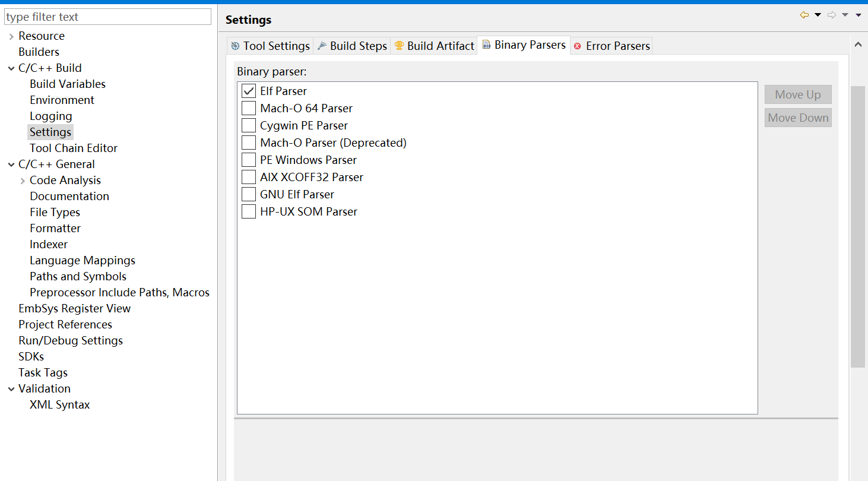Collapse the Validation tree node
The width and height of the screenshot is (868, 481).
pos(11,389)
